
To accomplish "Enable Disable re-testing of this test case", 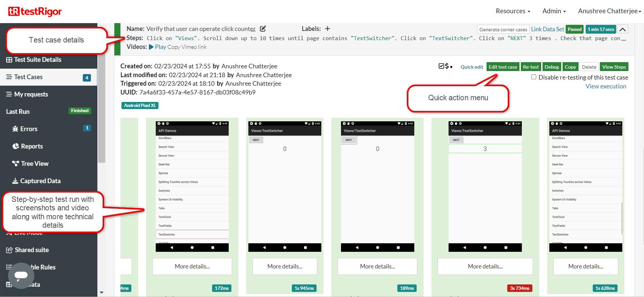I will 534,77.
